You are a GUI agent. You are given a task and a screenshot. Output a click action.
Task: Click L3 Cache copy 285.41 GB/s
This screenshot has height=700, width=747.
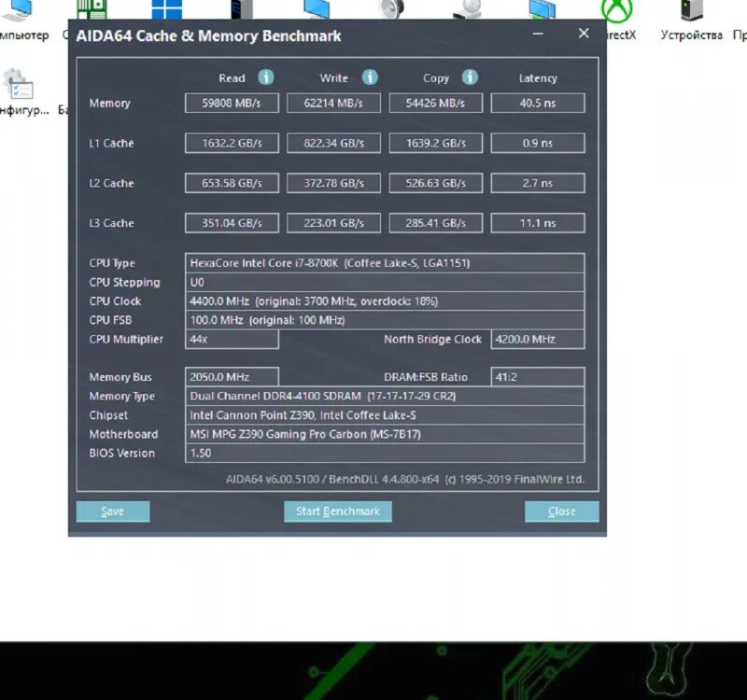tap(435, 223)
